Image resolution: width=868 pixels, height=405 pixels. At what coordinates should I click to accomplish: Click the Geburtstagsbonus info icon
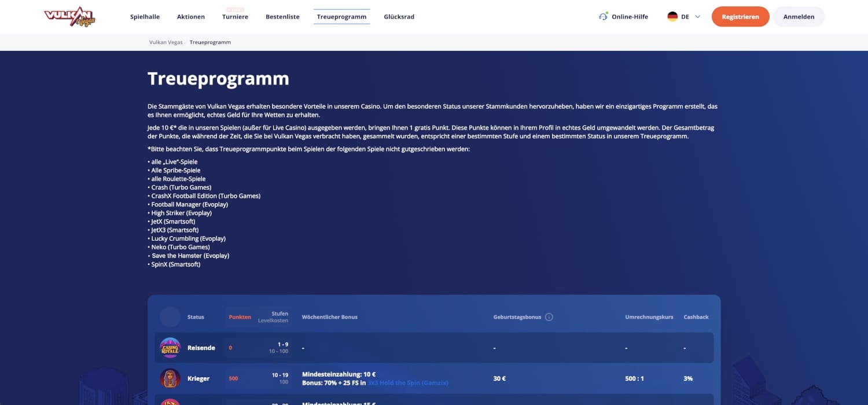coord(549,317)
